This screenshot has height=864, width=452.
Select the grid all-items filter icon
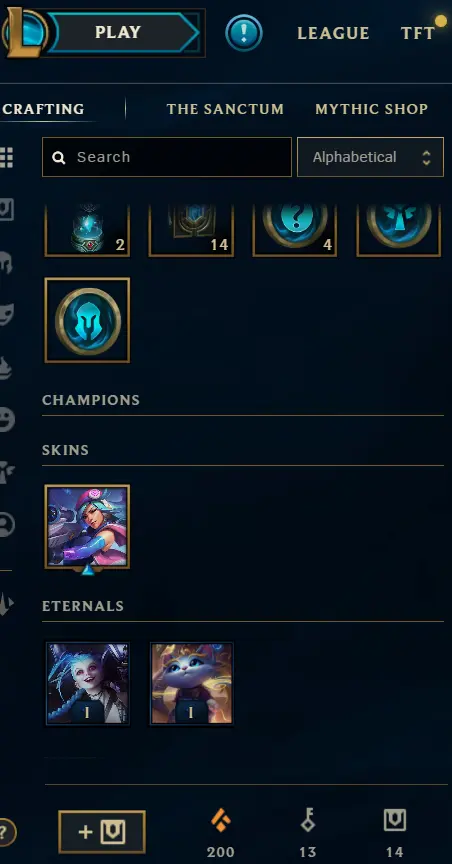(x=6, y=158)
